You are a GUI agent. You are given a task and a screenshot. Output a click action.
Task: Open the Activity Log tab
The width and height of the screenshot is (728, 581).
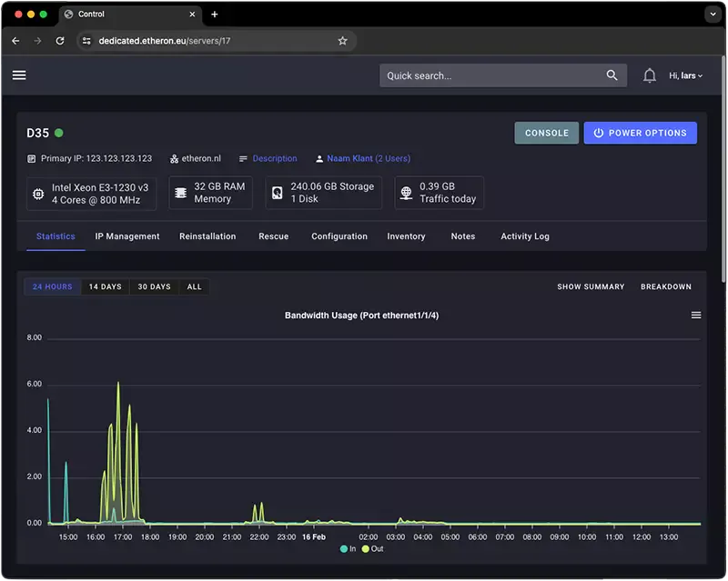524,235
